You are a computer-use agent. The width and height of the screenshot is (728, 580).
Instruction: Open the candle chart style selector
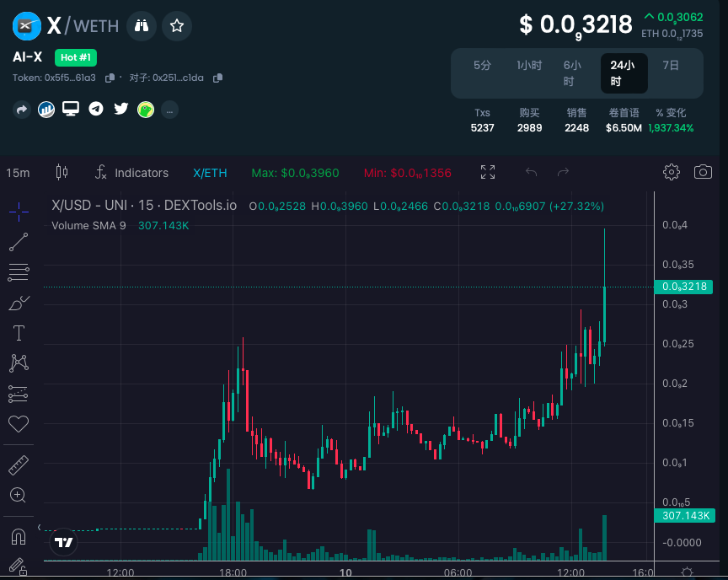[60, 172]
